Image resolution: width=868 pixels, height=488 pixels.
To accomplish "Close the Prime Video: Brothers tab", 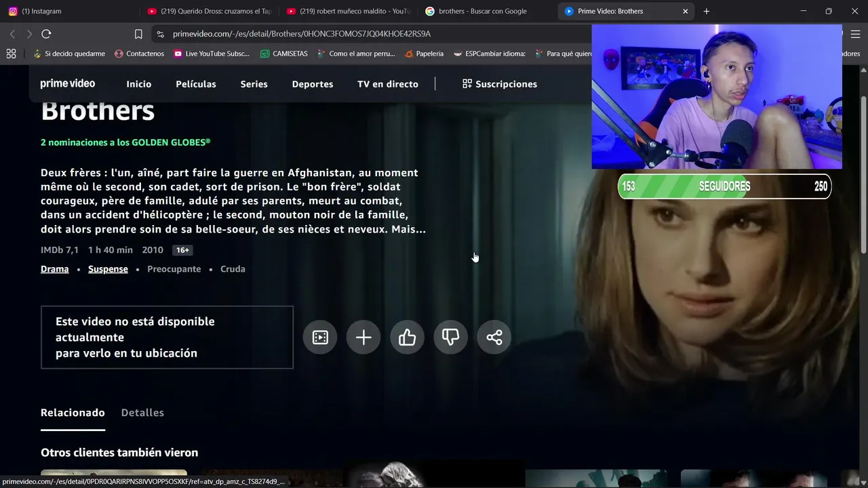I will pos(685,11).
